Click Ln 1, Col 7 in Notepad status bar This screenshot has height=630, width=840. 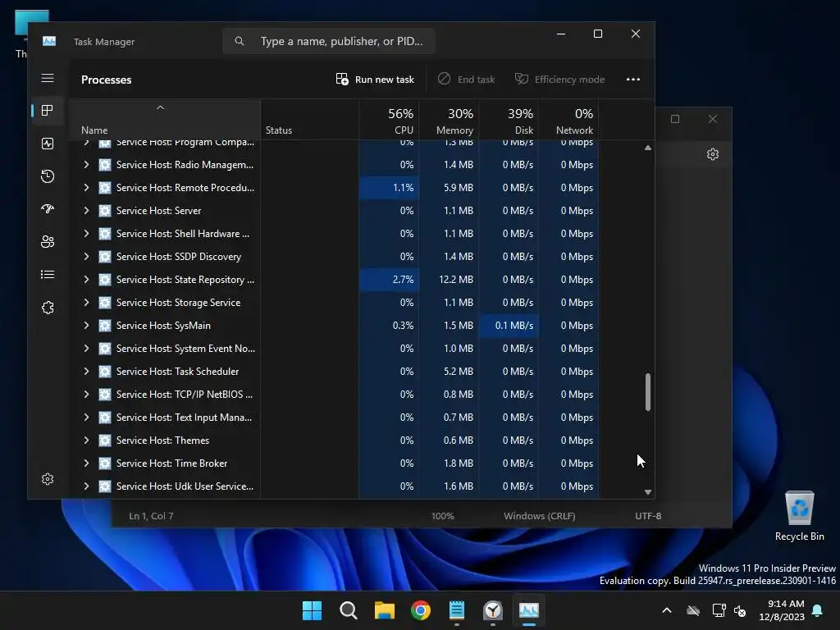(x=151, y=516)
